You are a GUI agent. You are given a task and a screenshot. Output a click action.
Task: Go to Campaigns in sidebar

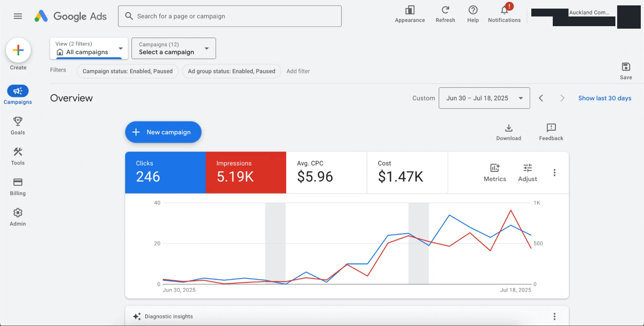tap(18, 95)
